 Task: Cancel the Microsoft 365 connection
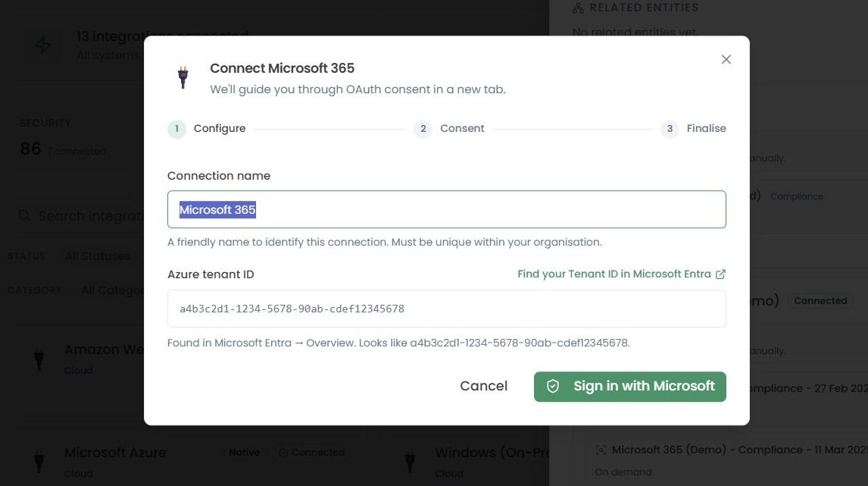tap(483, 386)
